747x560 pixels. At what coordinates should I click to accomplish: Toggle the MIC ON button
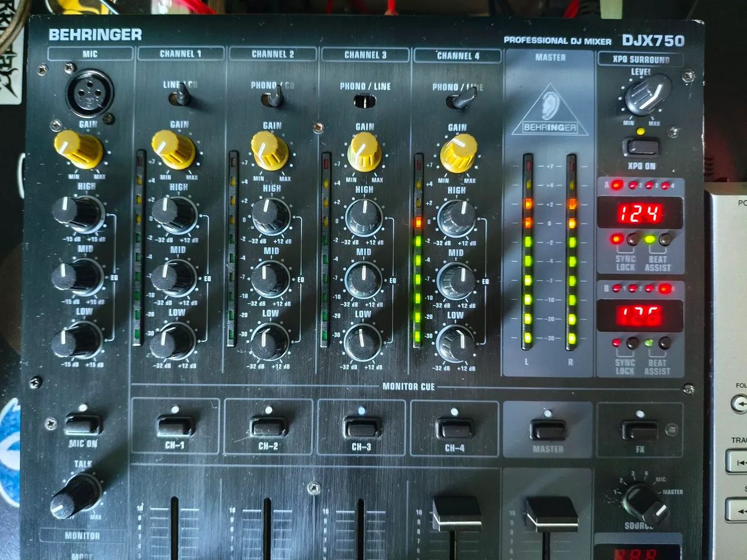tap(83, 425)
